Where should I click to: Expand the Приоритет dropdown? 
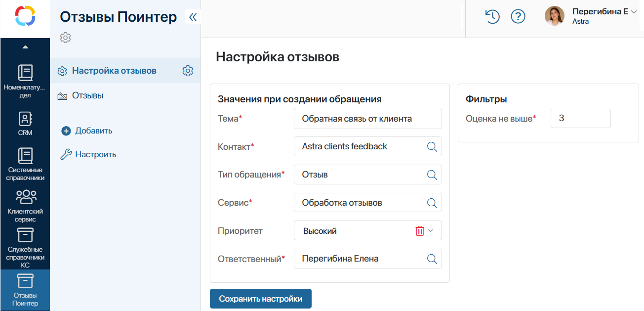coord(431,230)
